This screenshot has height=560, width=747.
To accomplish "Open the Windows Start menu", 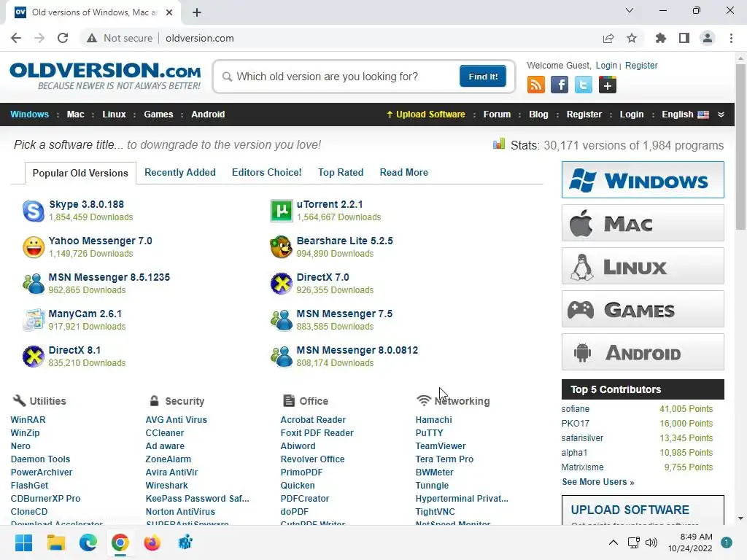I will click(x=23, y=542).
